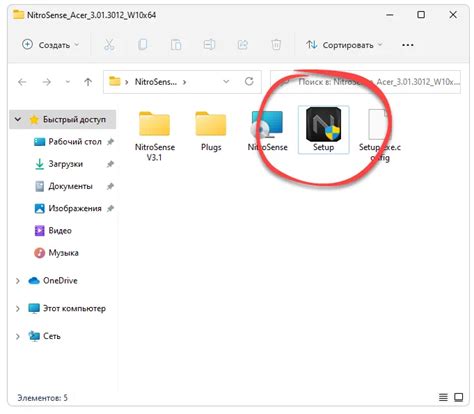The width and height of the screenshot is (474, 414).
Task: Open the three-dots more options menu
Action: tap(408, 45)
